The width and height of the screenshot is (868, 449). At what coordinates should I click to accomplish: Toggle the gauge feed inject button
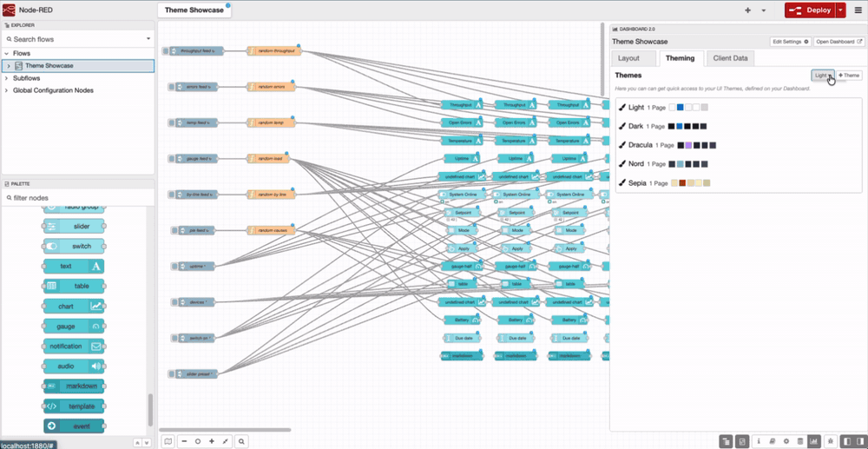coord(172,159)
